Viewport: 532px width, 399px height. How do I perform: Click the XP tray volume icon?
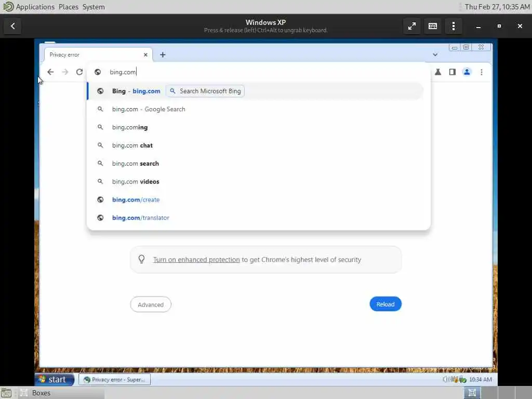point(446,379)
